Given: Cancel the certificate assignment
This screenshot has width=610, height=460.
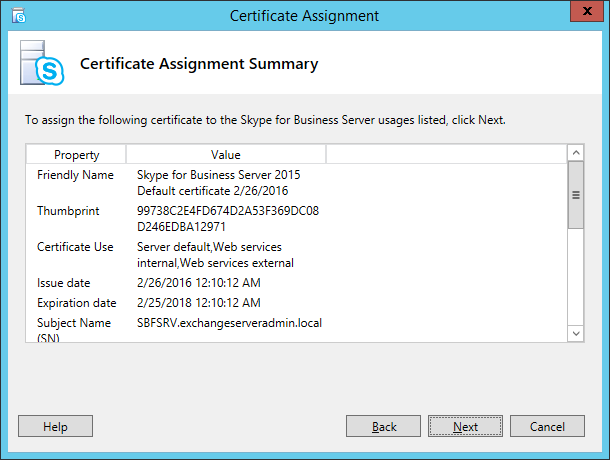Looking at the screenshot, I should click(x=547, y=426).
